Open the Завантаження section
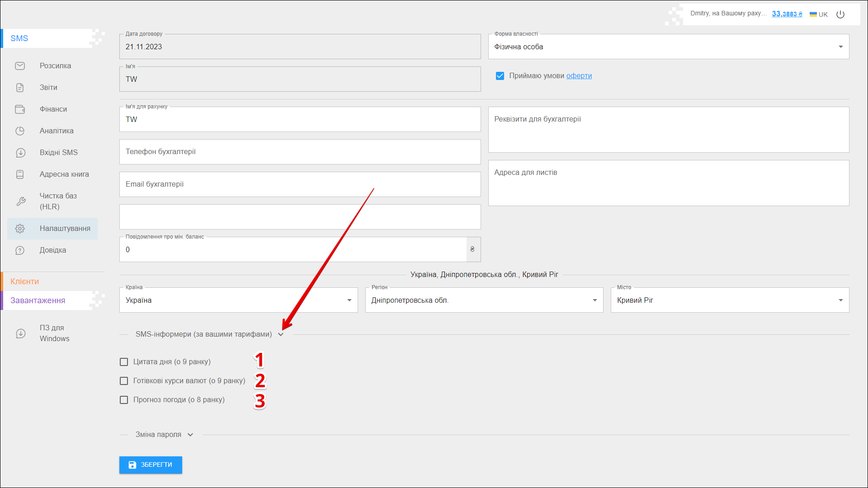The height and width of the screenshot is (488, 868). (x=38, y=300)
